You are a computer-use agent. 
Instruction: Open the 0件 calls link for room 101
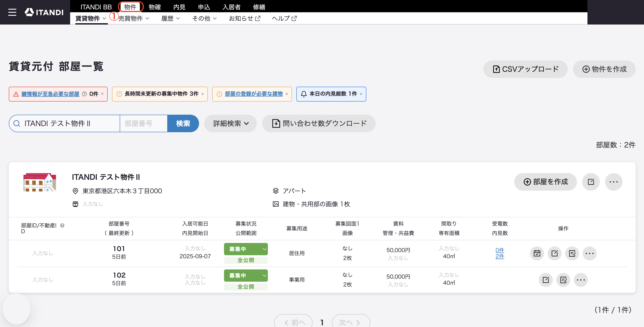pos(500,250)
